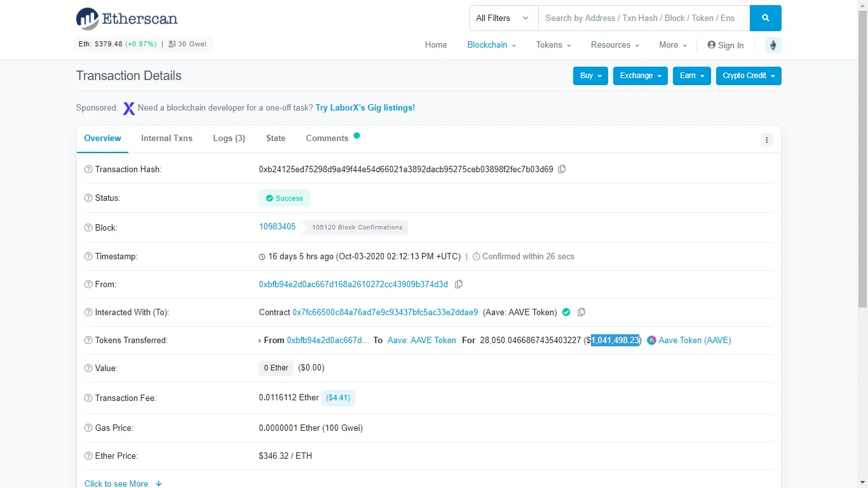
Task: Switch to the State tab
Action: (x=276, y=139)
